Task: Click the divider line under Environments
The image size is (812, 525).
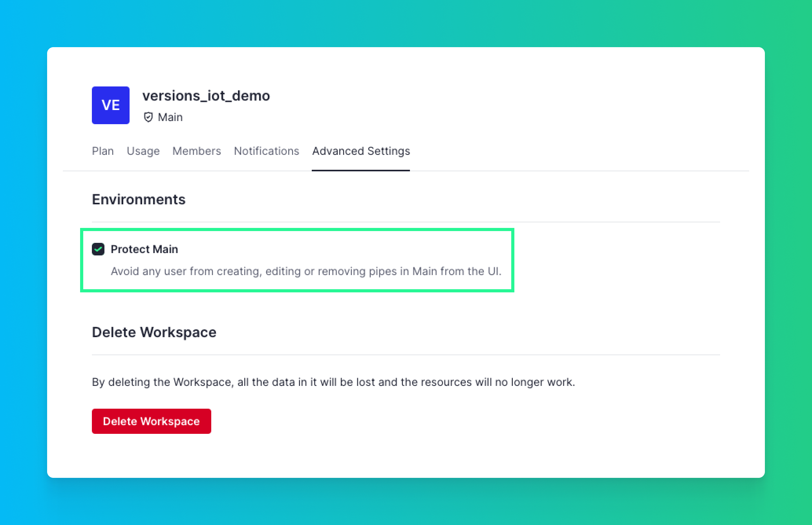Action: click(x=406, y=222)
